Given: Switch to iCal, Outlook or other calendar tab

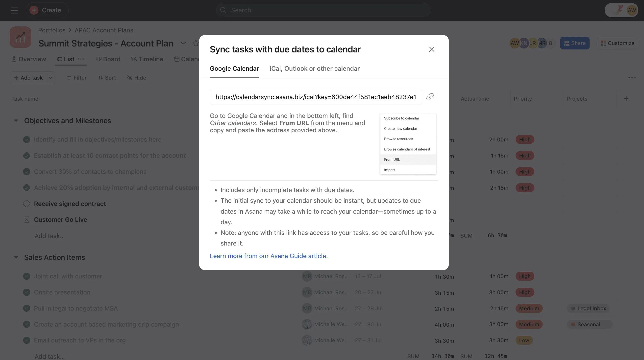Looking at the screenshot, I should click(315, 68).
